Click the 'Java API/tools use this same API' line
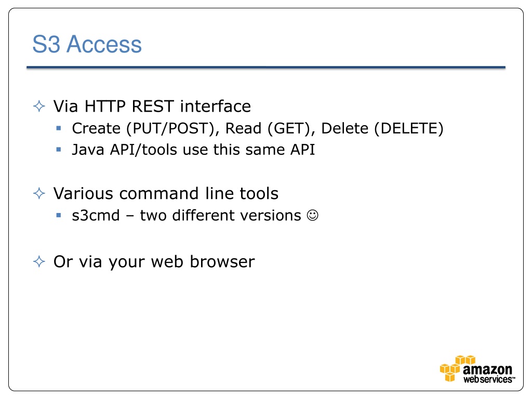The height and width of the screenshot is (399, 532). pyautogui.click(x=193, y=150)
